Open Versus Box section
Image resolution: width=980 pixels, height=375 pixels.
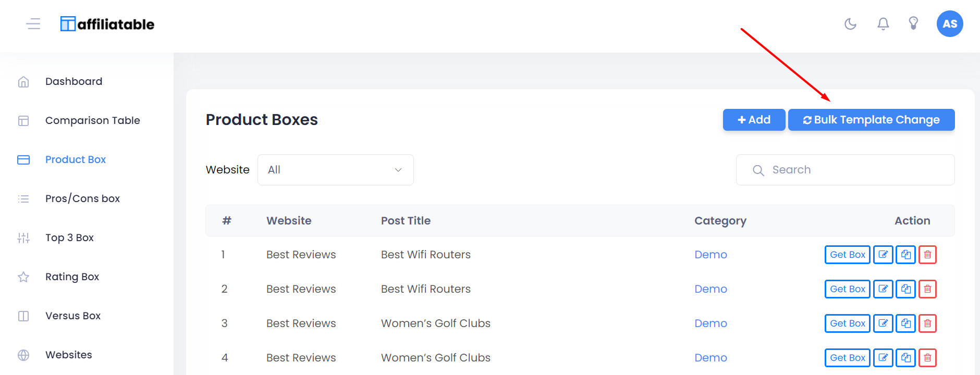coord(73,316)
